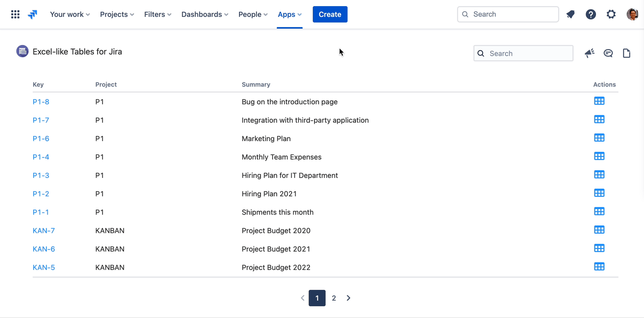Viewport: 644px width, 318px height.
Task: Open the table icon for P1-8
Action: pyautogui.click(x=599, y=101)
